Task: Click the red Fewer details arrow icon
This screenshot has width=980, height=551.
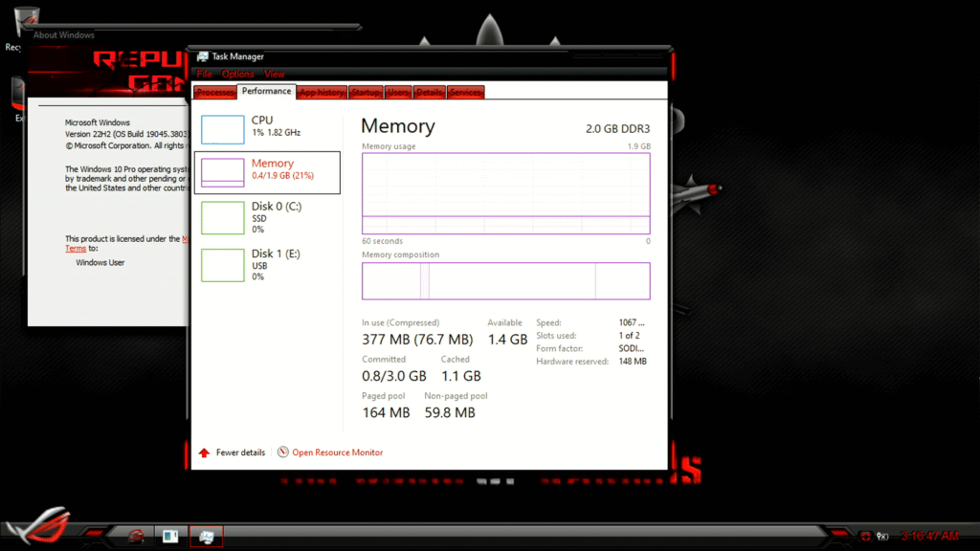Action: [205, 452]
